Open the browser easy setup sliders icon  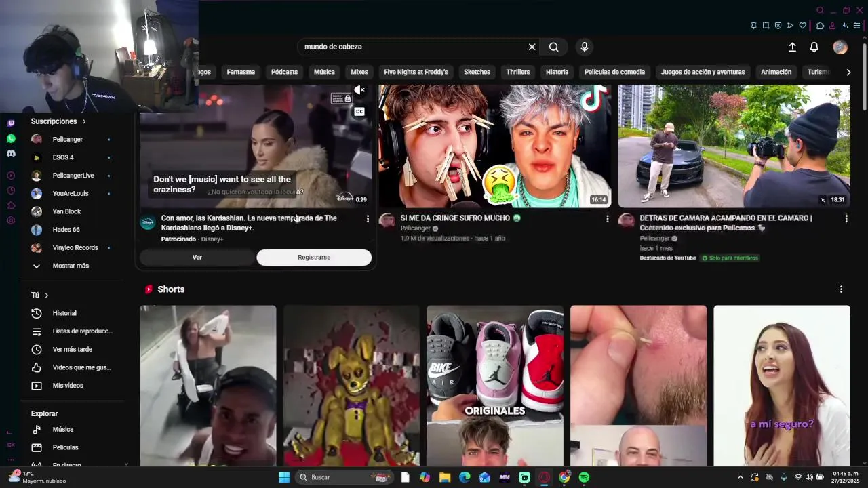(x=857, y=26)
